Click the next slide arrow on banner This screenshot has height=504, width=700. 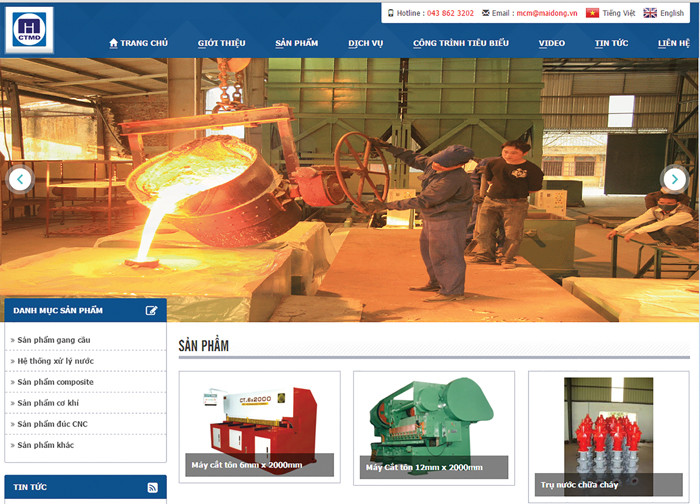tap(675, 179)
